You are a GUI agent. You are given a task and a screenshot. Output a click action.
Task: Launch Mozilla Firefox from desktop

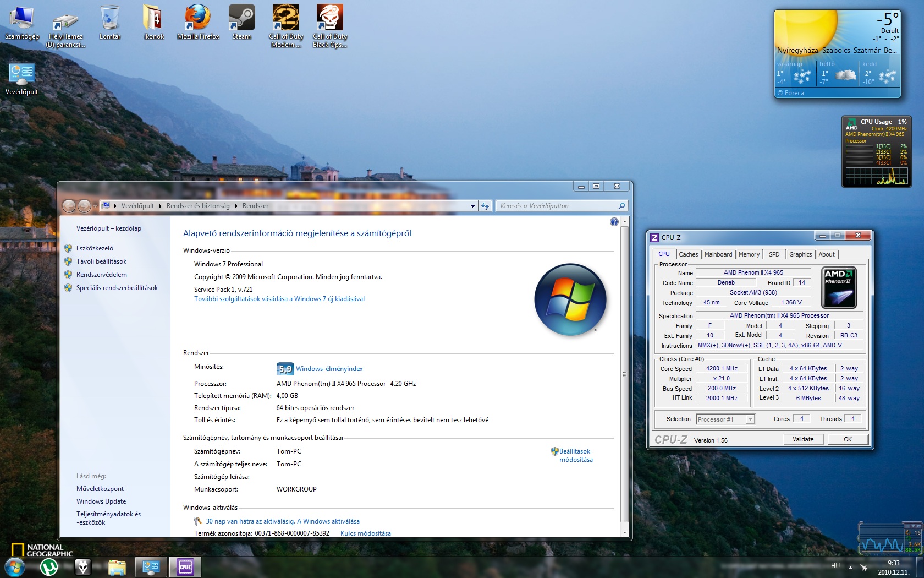pyautogui.click(x=198, y=23)
